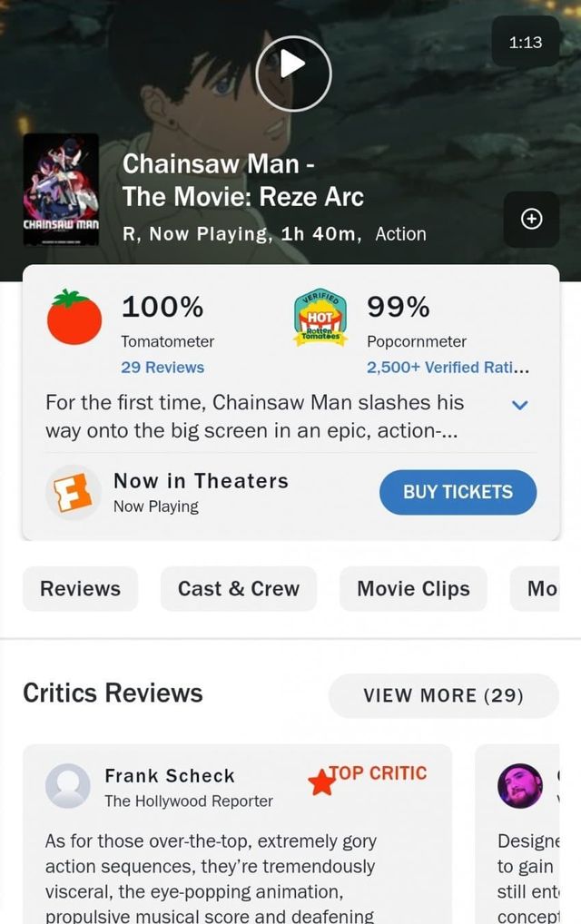View more critics reviews (29)
Screen dimensions: 581x924
tap(443, 696)
